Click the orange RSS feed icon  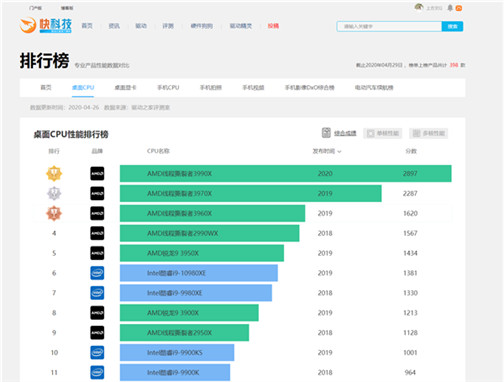tap(459, 8)
